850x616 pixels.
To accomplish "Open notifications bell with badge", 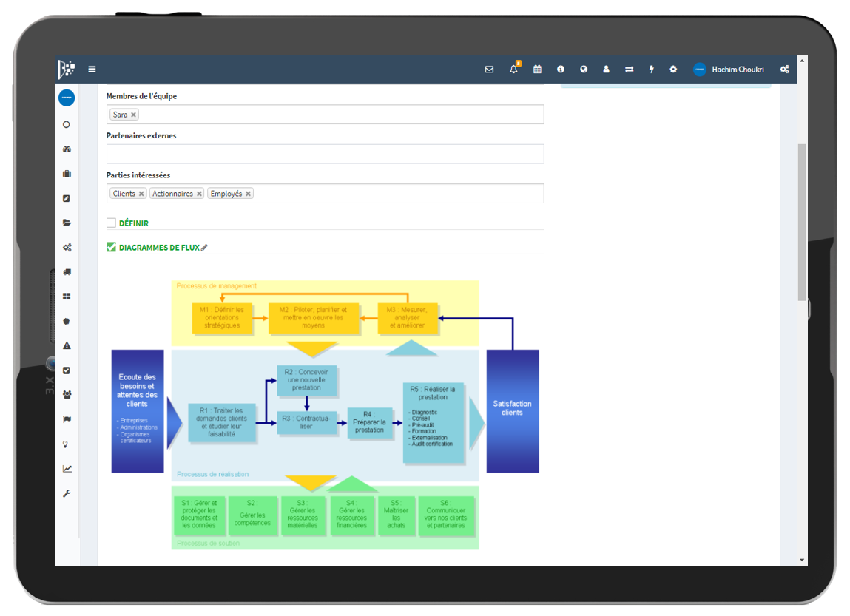I will tap(514, 68).
